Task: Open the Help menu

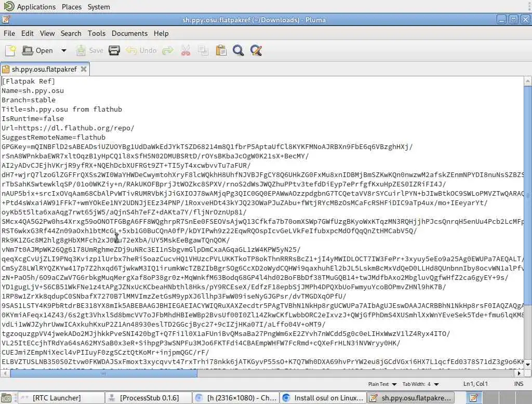Action: click(x=161, y=33)
